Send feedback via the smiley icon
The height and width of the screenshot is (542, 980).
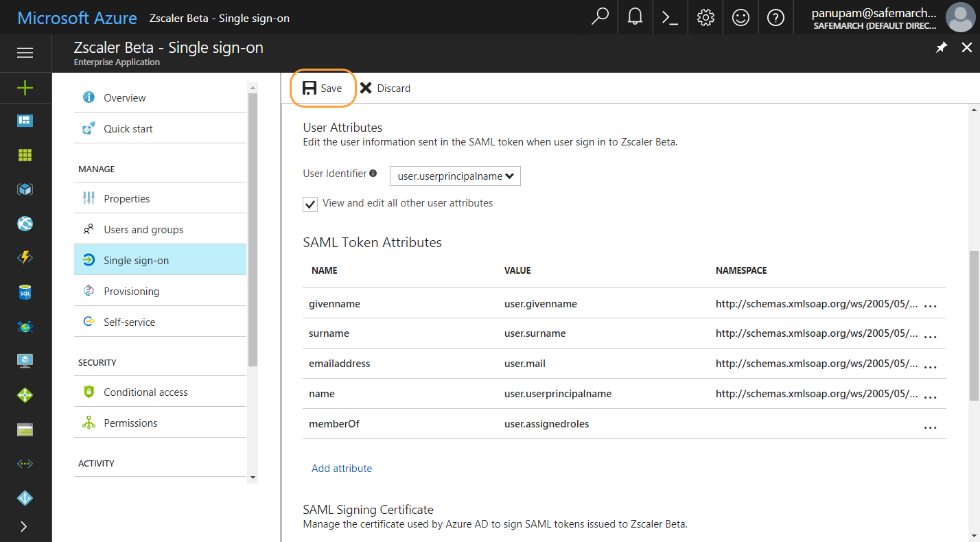[x=740, y=17]
